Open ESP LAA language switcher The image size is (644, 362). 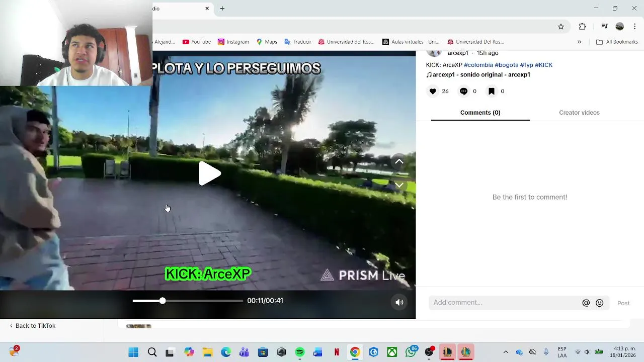click(562, 352)
